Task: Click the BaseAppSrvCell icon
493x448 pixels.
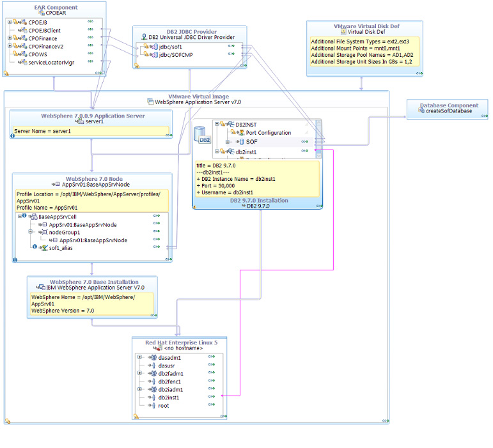Action: click(x=34, y=217)
